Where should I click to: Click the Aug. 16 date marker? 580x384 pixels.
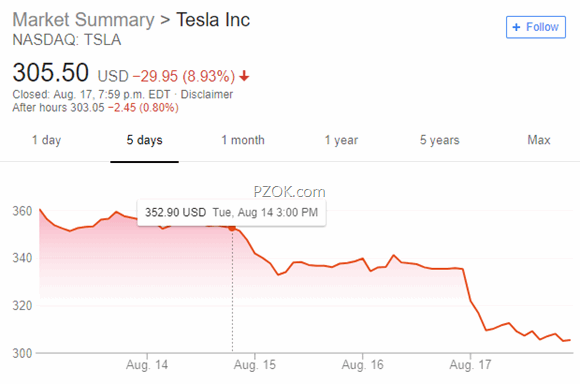362,365
